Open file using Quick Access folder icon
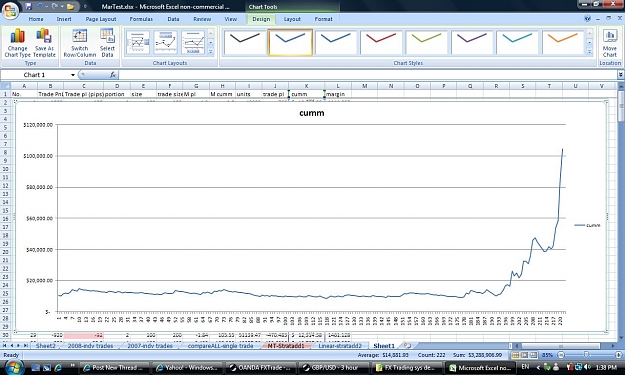625x375 pixels. point(71,6)
